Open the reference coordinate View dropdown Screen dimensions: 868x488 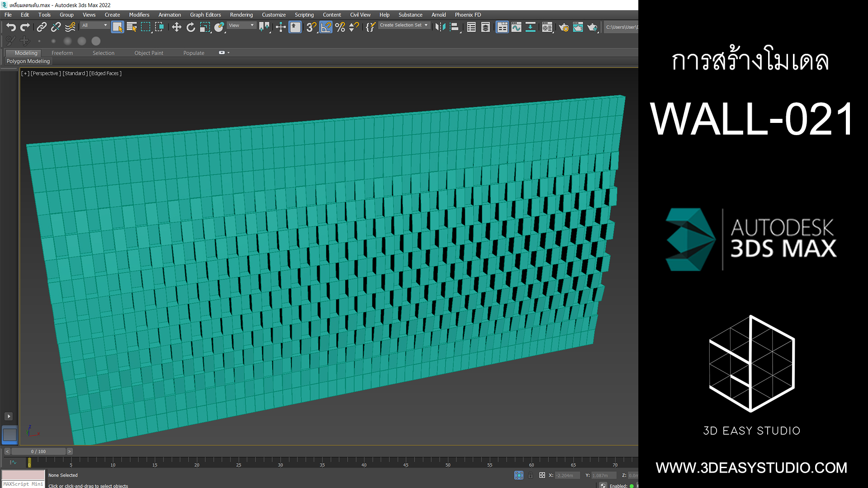point(241,25)
